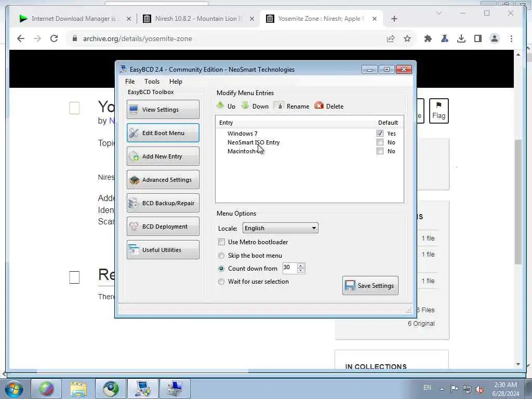Open browser three-dot menu
This screenshot has width=532, height=399.
(511, 38)
